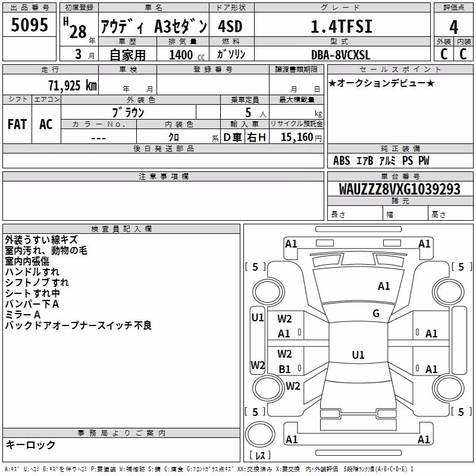
Task: Click model code DBA-8VCXSL
Action: [340, 55]
